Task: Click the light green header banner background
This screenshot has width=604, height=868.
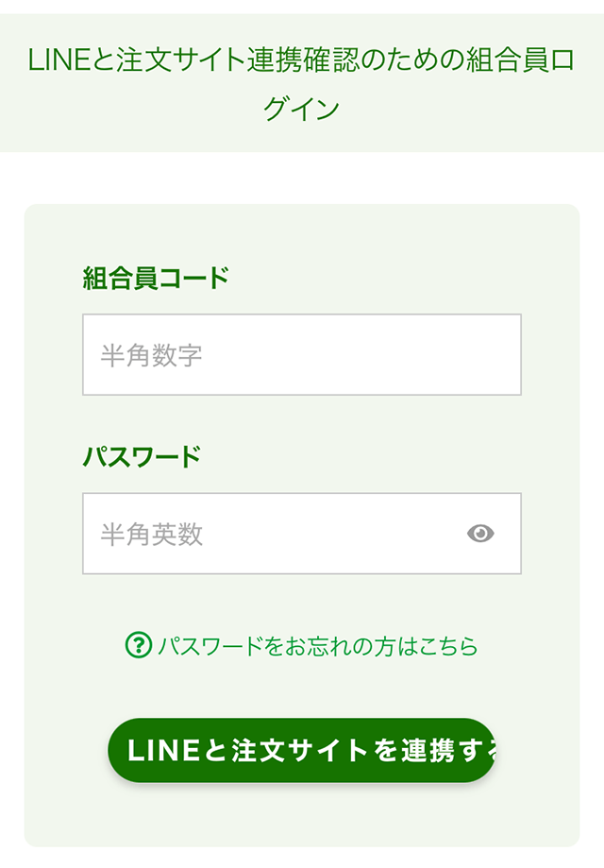Action: point(301,83)
